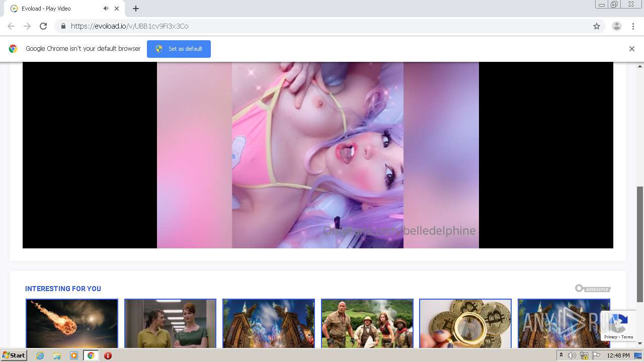
Task: Open the AdsKeeper logo link
Action: coord(593,289)
